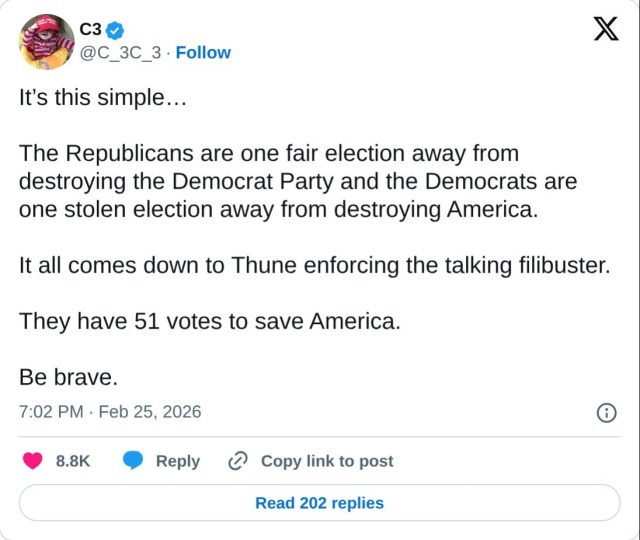640x540 pixels.
Task: Like the post with the heart icon
Action: (33, 461)
